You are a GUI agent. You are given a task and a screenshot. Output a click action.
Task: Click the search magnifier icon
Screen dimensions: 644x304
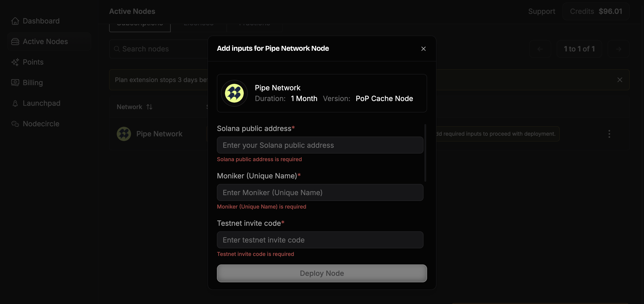coord(117,49)
